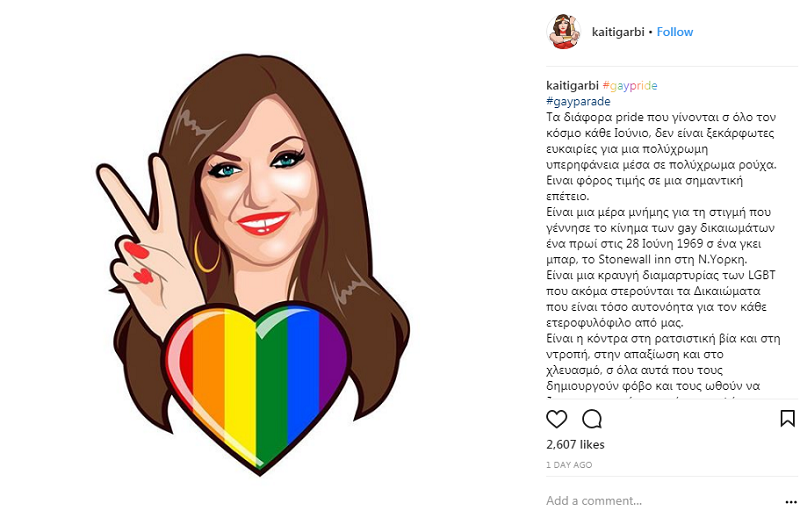Open the #gayparade hashtag

tap(578, 101)
